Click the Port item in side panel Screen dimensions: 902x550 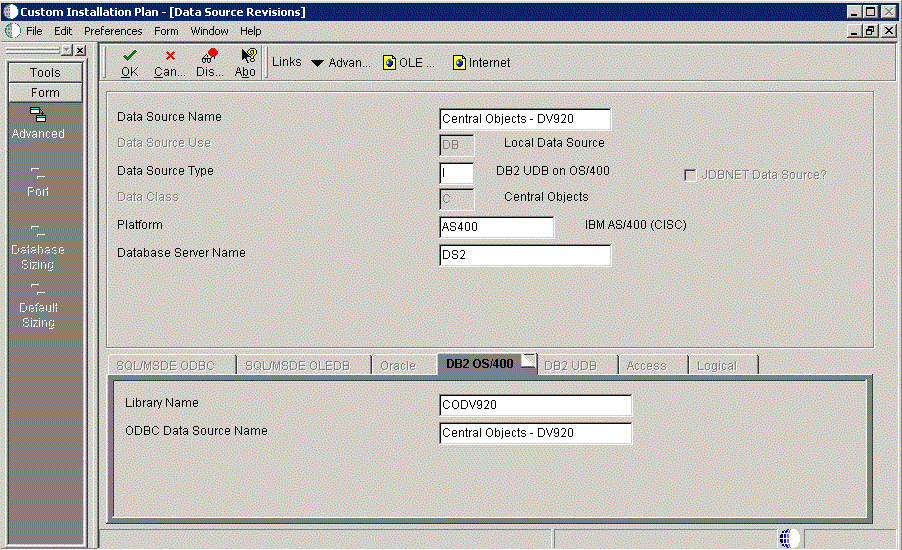tap(38, 182)
